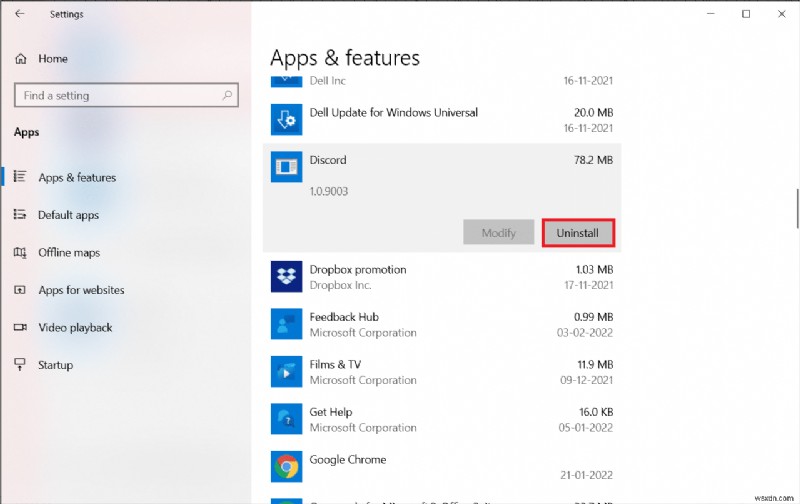800x504 pixels.
Task: Minimize the Settings window
Action: pyautogui.click(x=711, y=14)
